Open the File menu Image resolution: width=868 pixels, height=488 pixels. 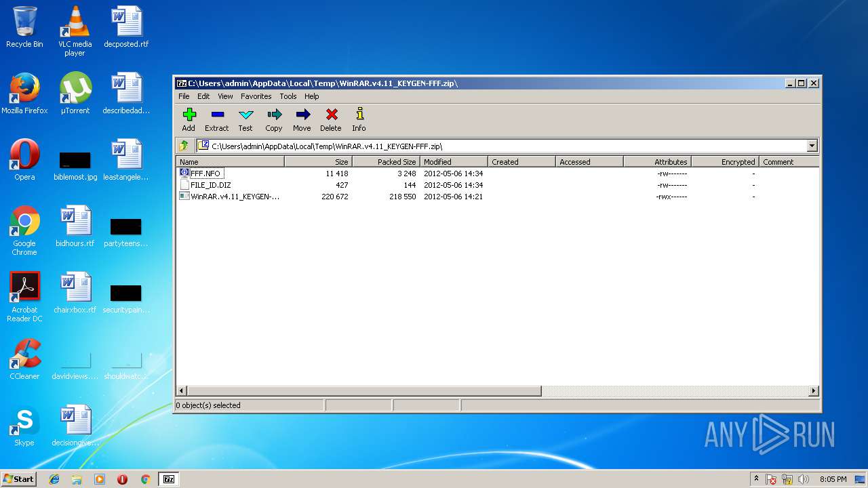tap(184, 96)
